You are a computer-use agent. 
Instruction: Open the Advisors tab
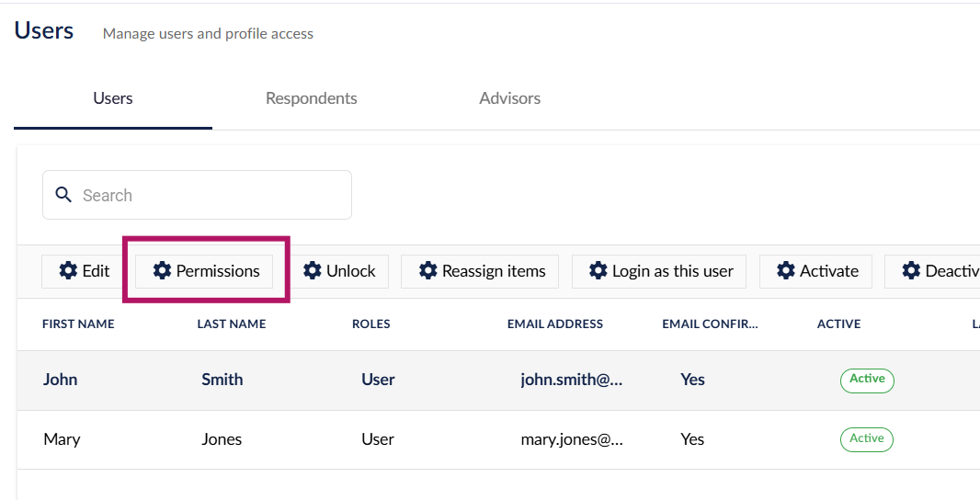[x=509, y=98]
